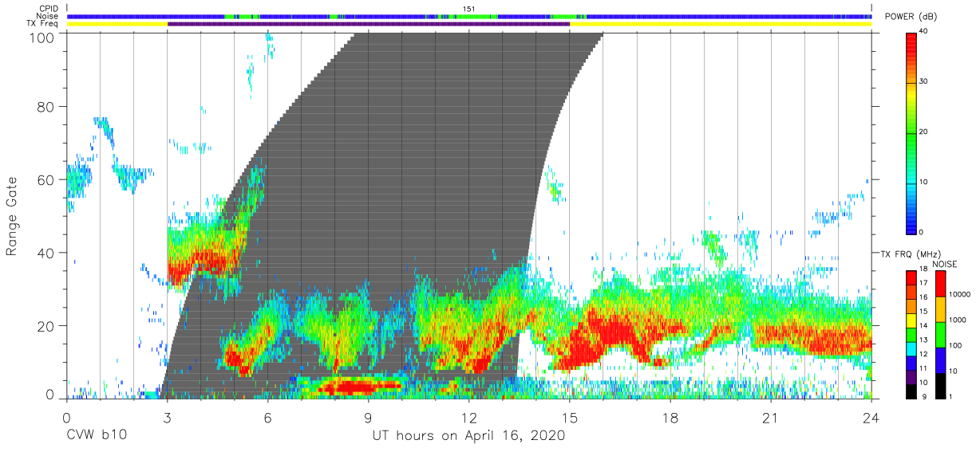Click the '1000' tick on the noise scale
Image resolution: width=980 pixels, height=452 pixels.
click(x=958, y=320)
